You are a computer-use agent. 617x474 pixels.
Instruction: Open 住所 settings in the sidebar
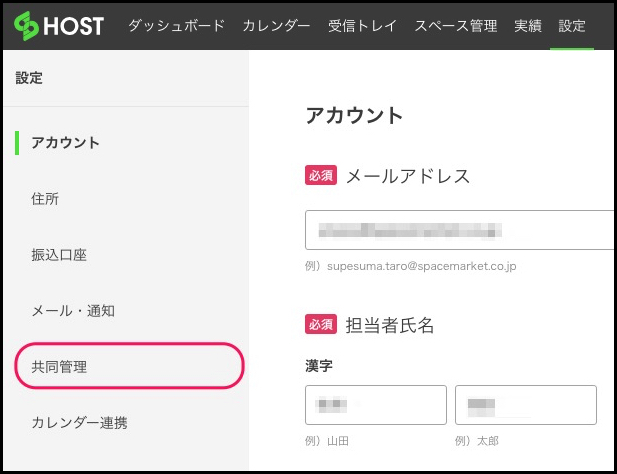(x=45, y=199)
